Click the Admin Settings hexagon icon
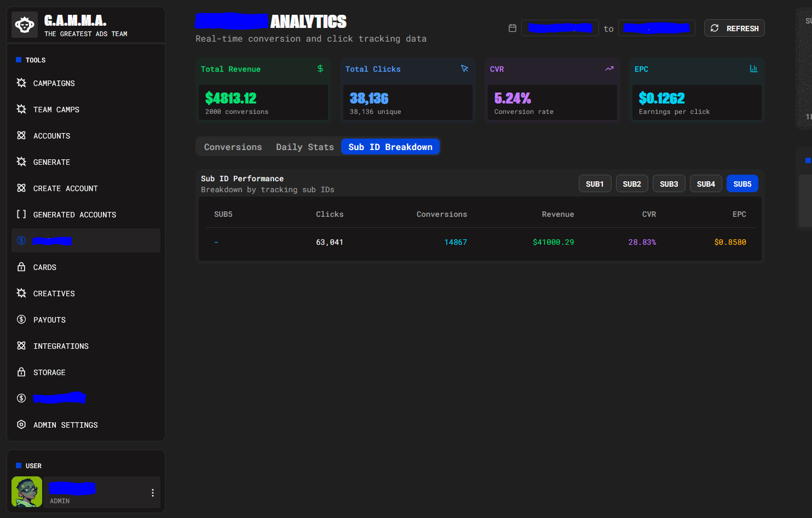 coord(21,424)
